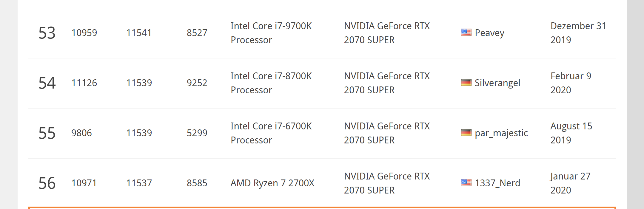The height and width of the screenshot is (209, 644).
Task: Click the Januar 27 2020 date
Action: 570,183
